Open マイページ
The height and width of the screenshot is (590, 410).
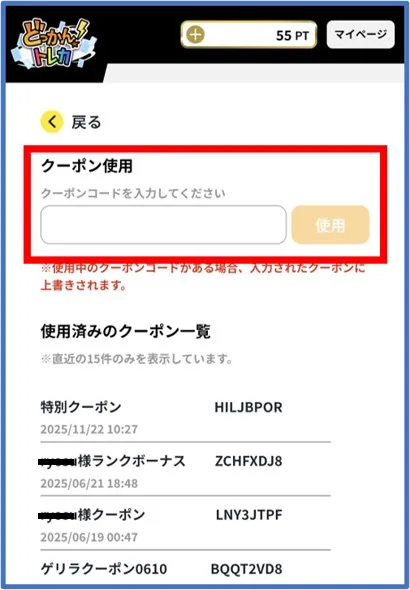(x=360, y=35)
